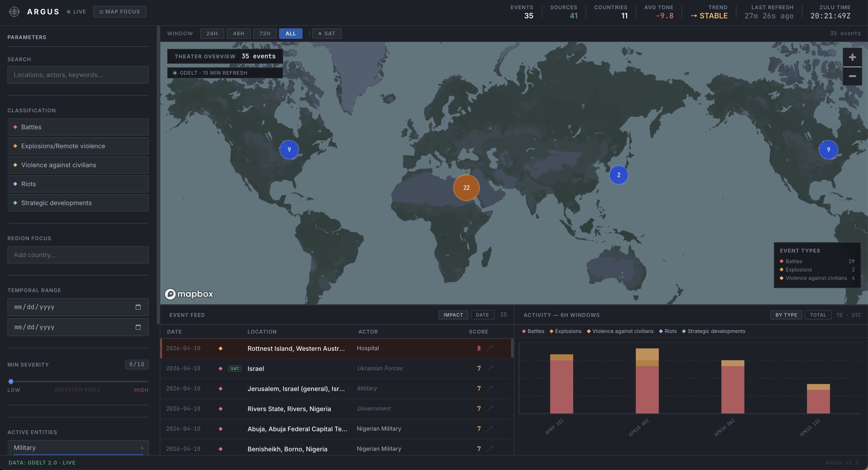This screenshot has width=868, height=470.
Task: Select Military in active entities
Action: (78, 448)
